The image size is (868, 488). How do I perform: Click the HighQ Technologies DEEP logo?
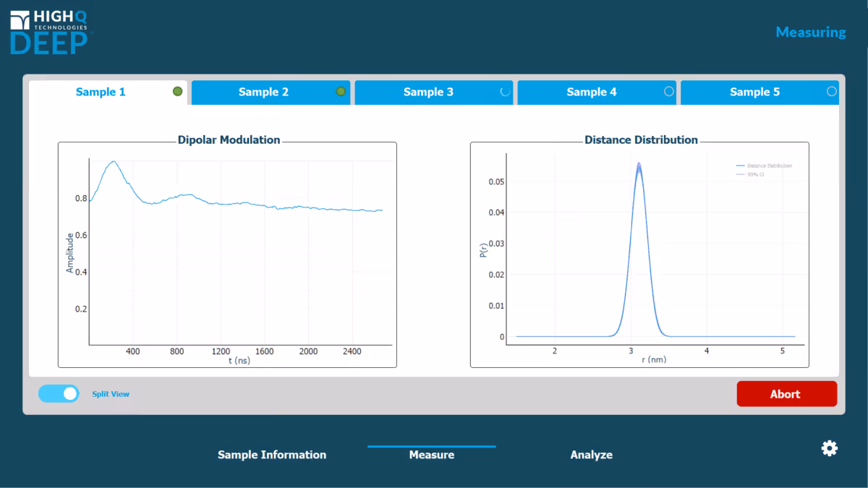pos(50,32)
